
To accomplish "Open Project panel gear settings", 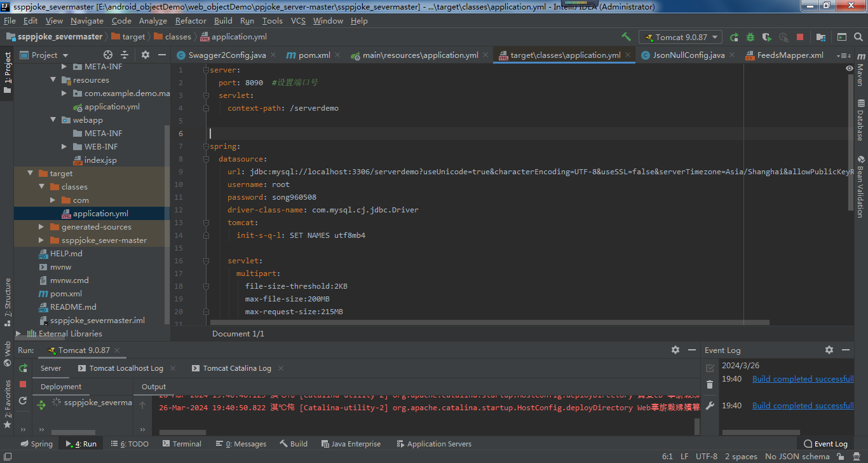I will point(146,55).
